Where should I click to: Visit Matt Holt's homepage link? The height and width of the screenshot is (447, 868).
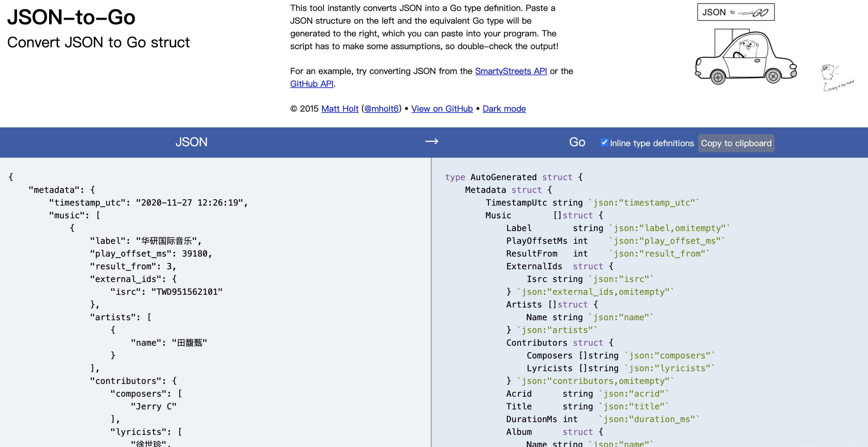(340, 109)
